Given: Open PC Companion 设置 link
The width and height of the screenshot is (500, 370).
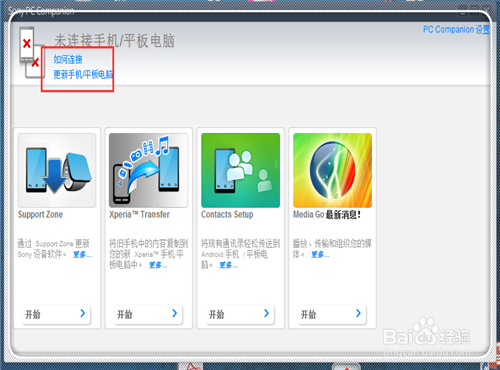Looking at the screenshot, I should pos(456,30).
